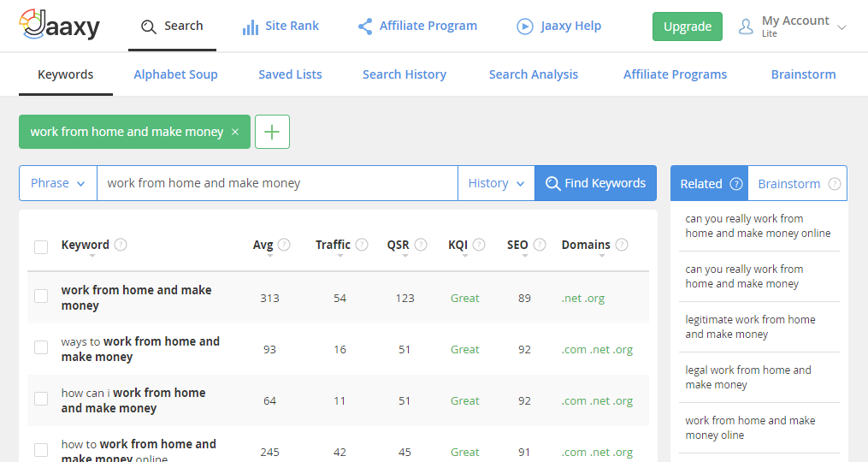Click the Jaaxy logo

coord(60,25)
